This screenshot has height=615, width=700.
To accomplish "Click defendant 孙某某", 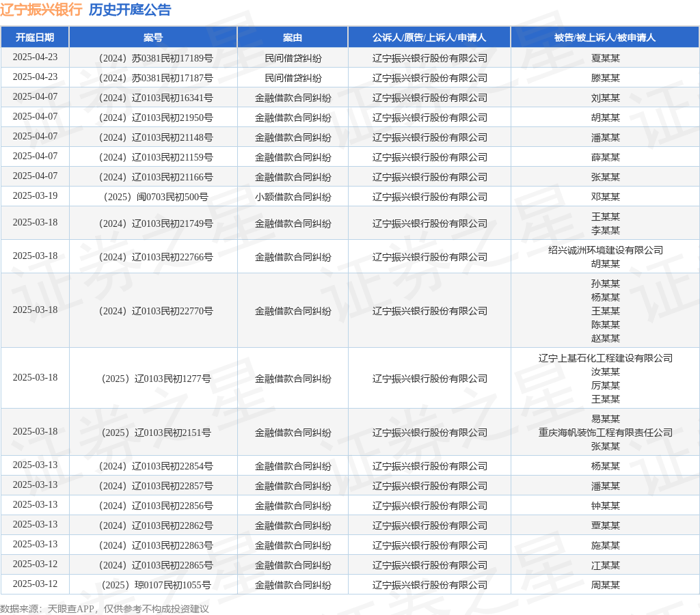I will 606,284.
